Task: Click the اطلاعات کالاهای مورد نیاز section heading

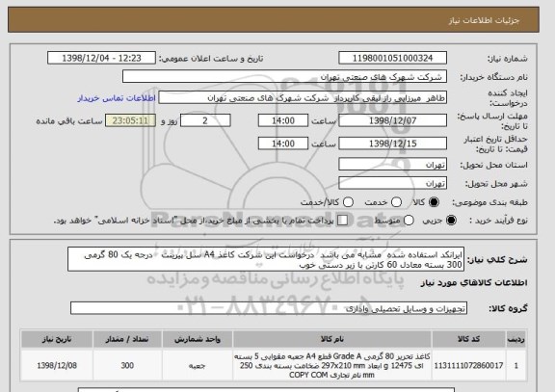Action: click(474, 282)
